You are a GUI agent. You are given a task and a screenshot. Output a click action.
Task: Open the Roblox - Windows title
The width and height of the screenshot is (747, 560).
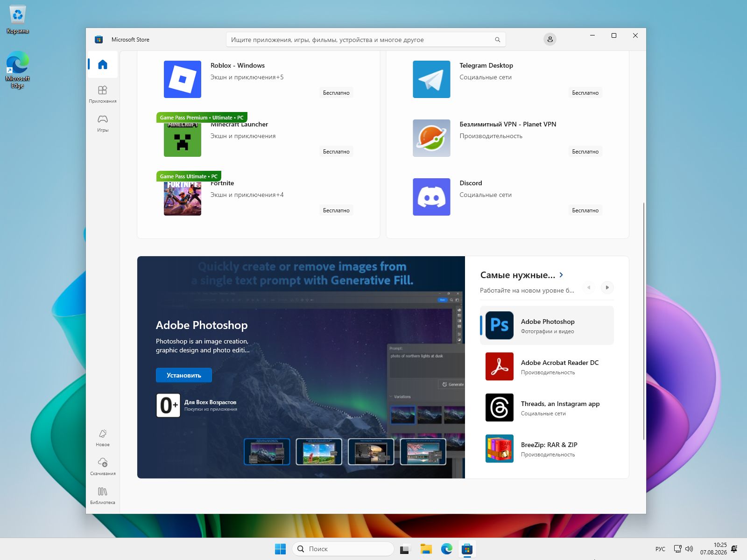238,65
